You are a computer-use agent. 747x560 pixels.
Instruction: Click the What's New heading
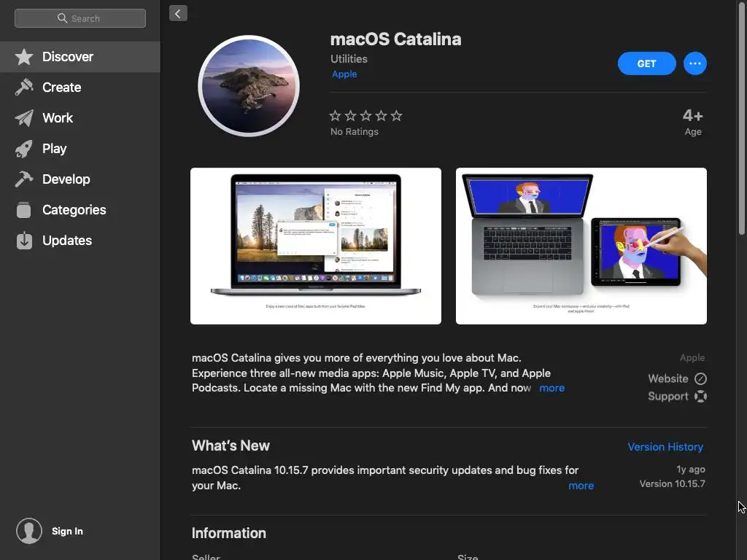[x=231, y=446]
